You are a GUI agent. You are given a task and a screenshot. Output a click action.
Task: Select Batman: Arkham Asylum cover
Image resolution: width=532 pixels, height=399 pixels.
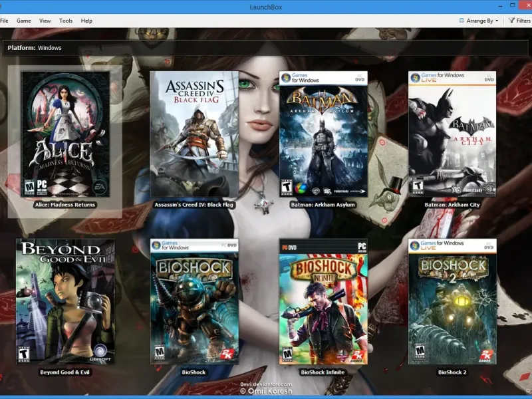(x=323, y=134)
